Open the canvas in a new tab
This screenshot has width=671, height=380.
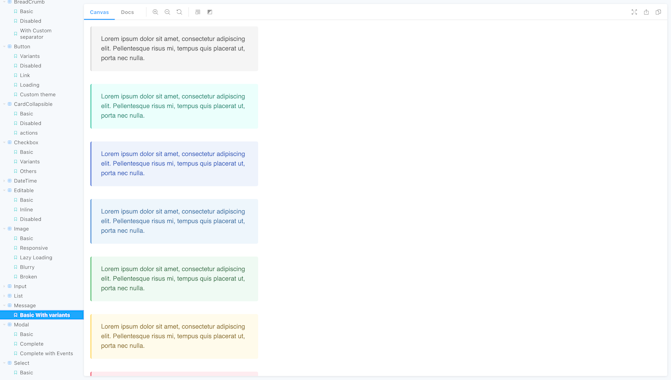[646, 12]
